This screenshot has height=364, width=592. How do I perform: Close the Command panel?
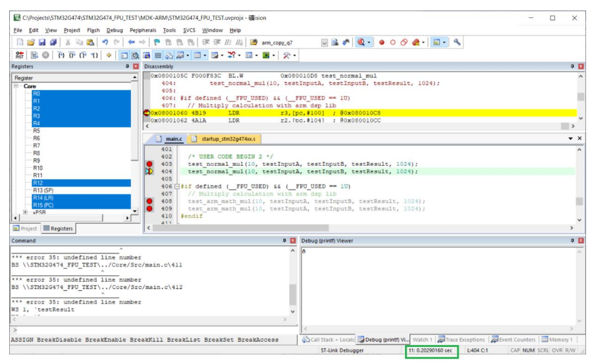tap(292, 241)
